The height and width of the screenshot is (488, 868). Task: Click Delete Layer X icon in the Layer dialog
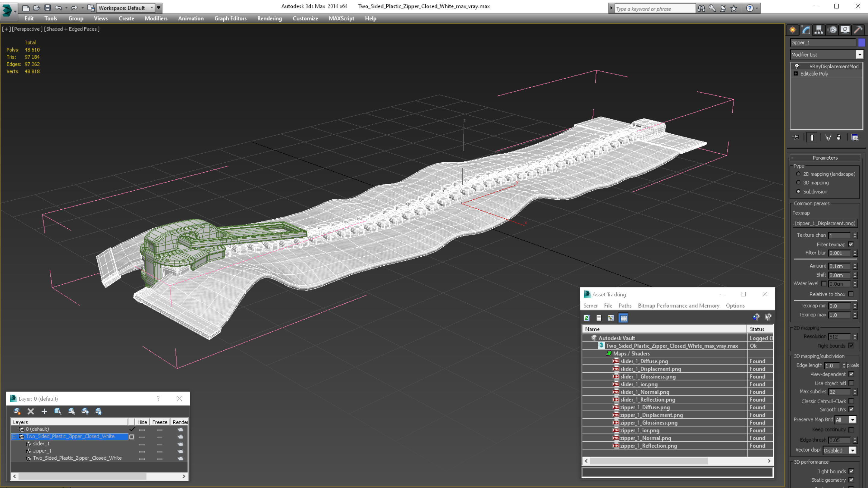(31, 411)
